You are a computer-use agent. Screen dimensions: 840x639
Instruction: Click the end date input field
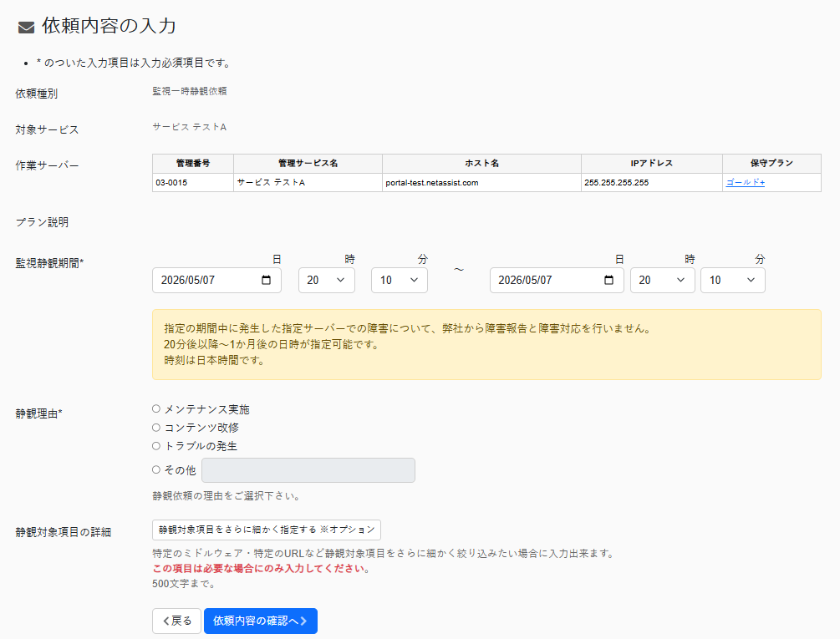pos(557,281)
